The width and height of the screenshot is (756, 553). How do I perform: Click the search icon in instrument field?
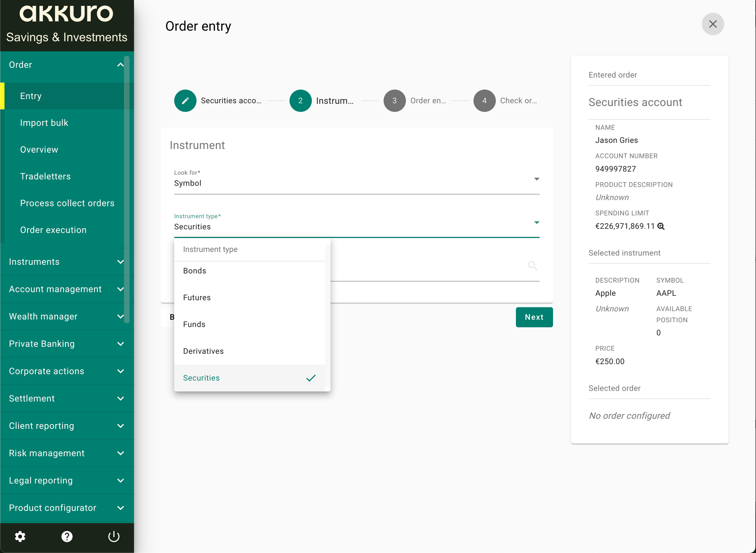coord(533,266)
